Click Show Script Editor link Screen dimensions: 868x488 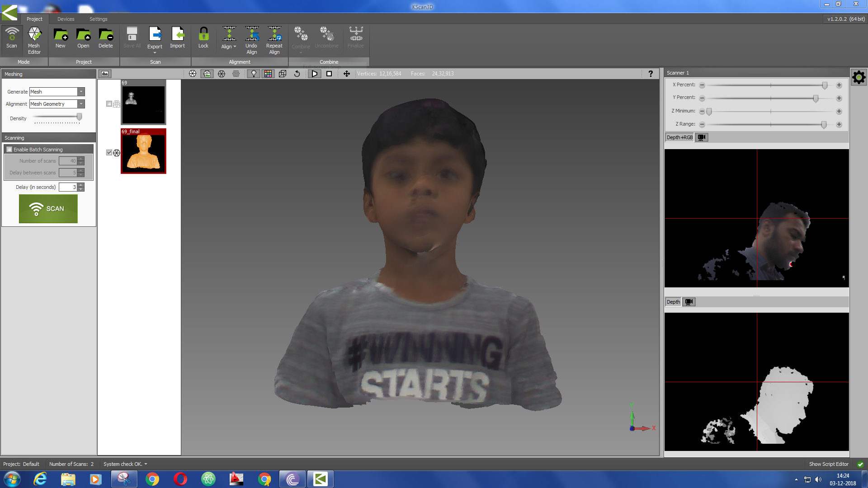[828, 464]
